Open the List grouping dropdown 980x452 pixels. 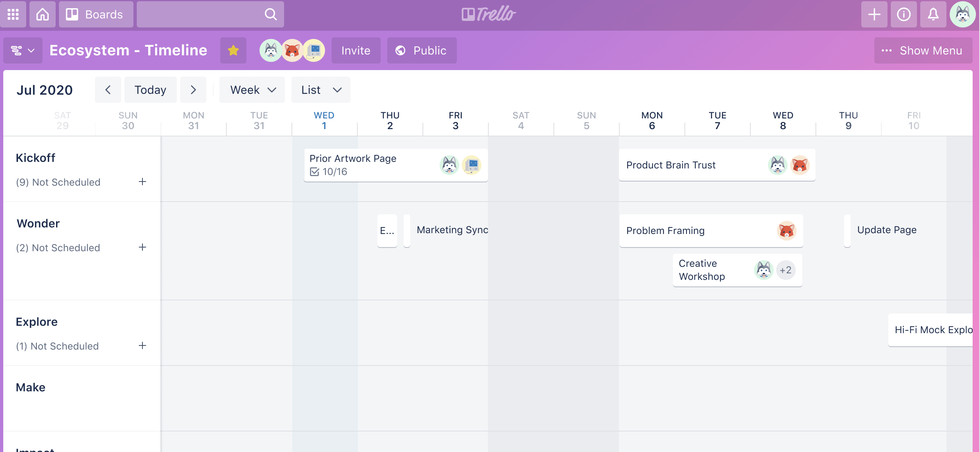coord(321,90)
